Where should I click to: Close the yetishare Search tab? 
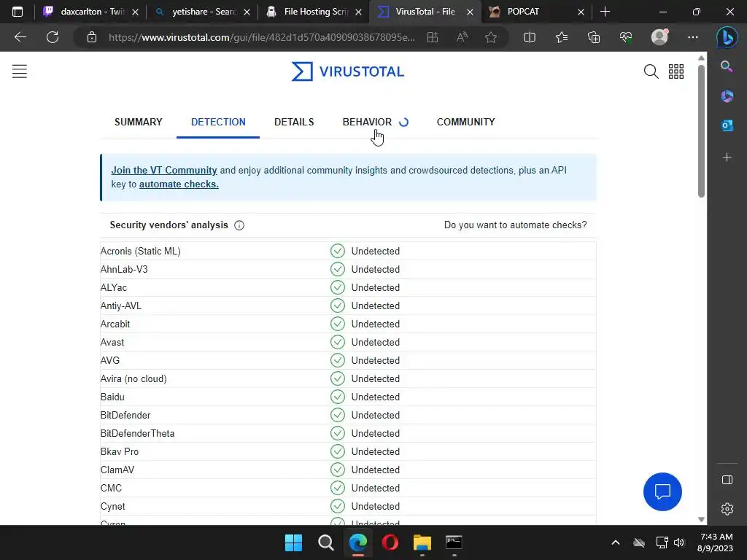[x=247, y=12]
